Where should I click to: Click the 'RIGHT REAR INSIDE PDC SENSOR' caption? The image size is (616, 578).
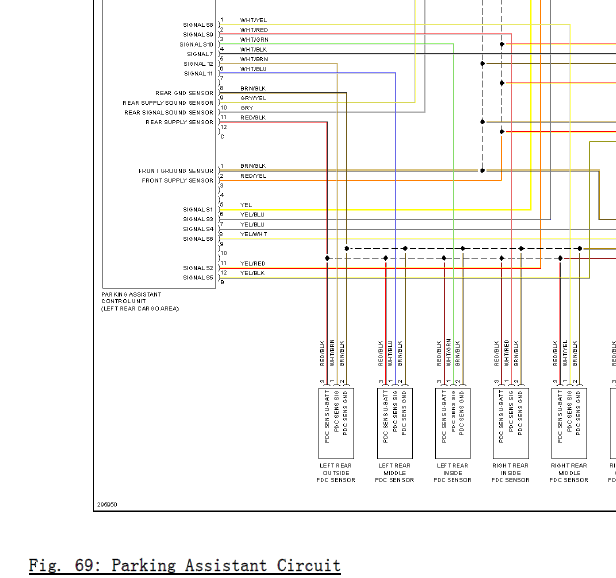tap(511, 473)
